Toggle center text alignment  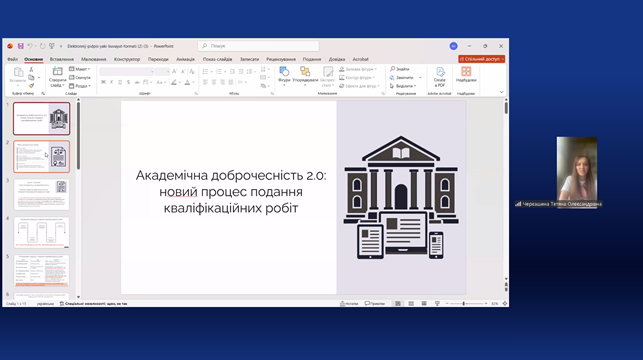point(214,82)
